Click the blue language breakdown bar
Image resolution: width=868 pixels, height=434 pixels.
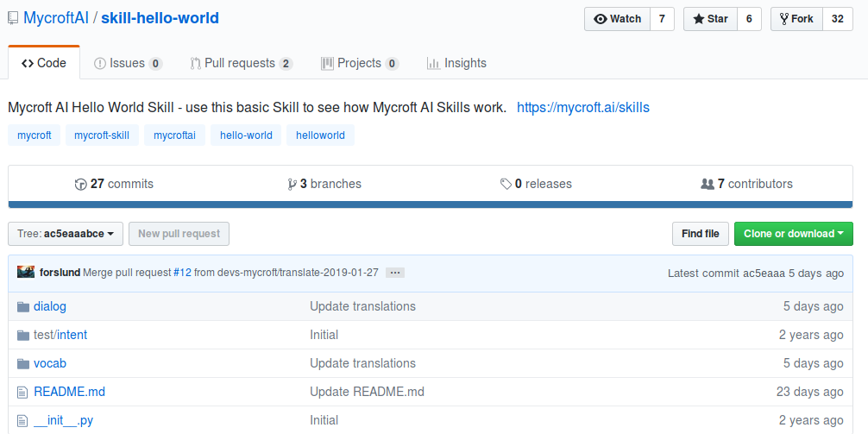[431, 204]
